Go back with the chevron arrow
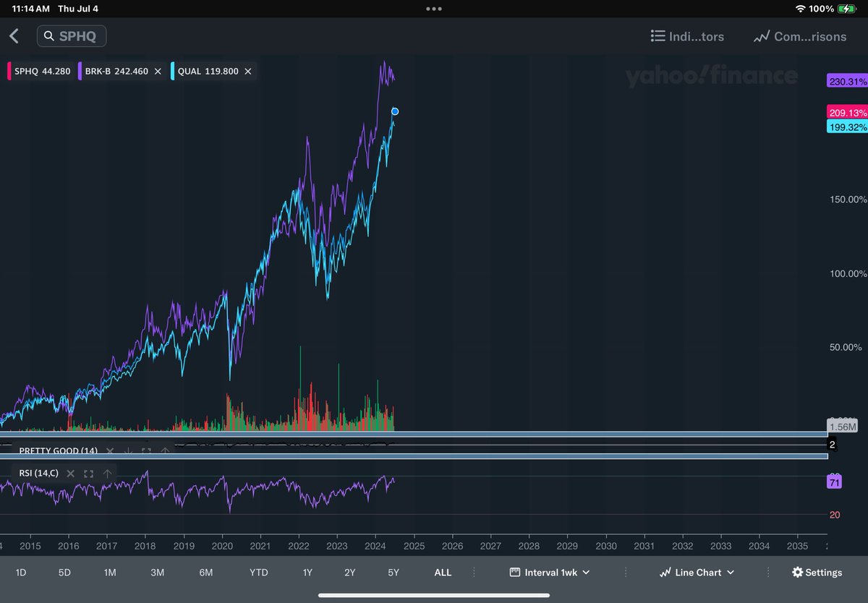Image resolution: width=868 pixels, height=603 pixels. pyautogui.click(x=14, y=36)
